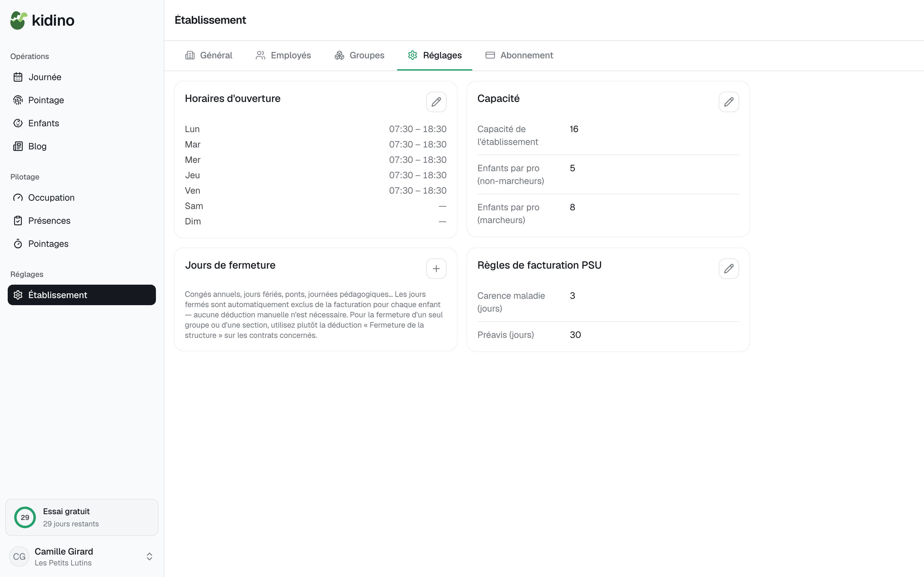Click the Capacité edit pencil icon
924x577 pixels.
(729, 102)
